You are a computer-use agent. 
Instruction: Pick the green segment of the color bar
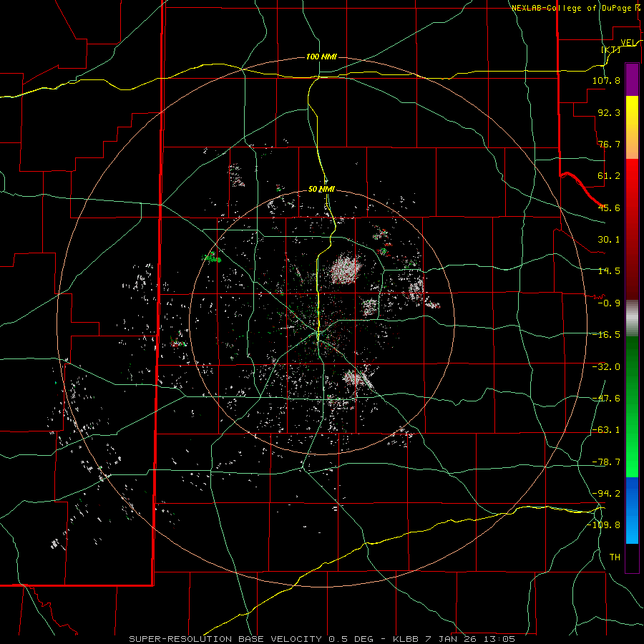pos(632,406)
